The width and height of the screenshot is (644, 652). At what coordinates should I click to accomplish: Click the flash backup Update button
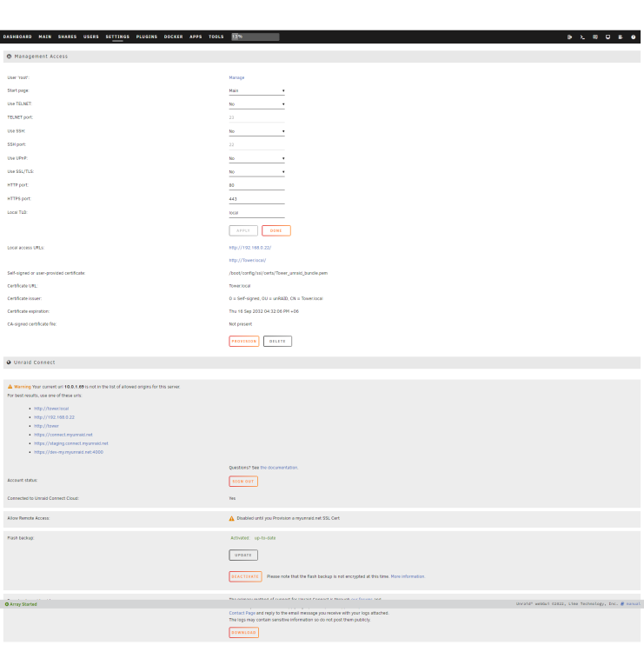[243, 556]
